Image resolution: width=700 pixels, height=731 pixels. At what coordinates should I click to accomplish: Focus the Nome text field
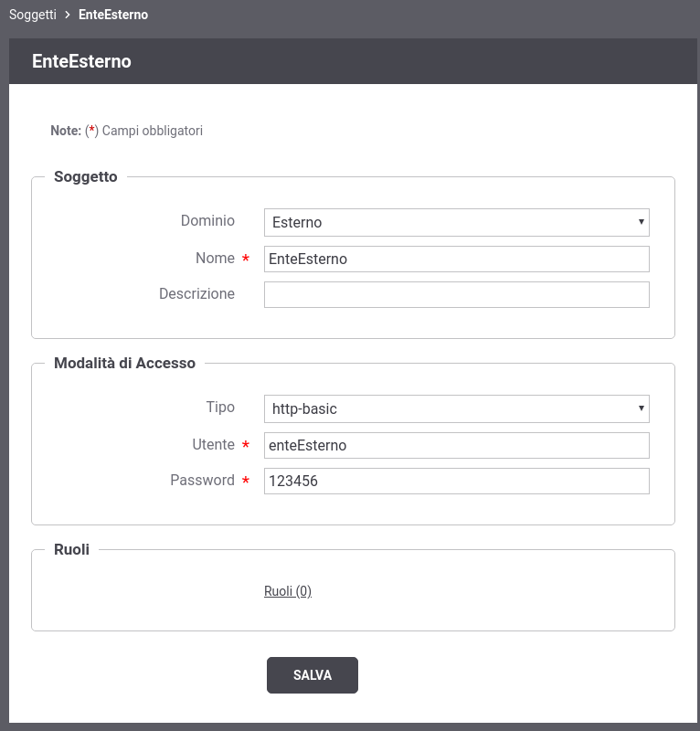[456, 259]
